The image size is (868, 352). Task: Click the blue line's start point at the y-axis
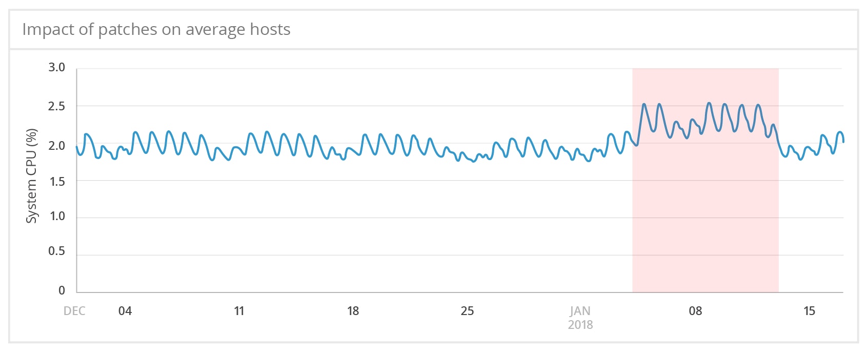[77, 147]
